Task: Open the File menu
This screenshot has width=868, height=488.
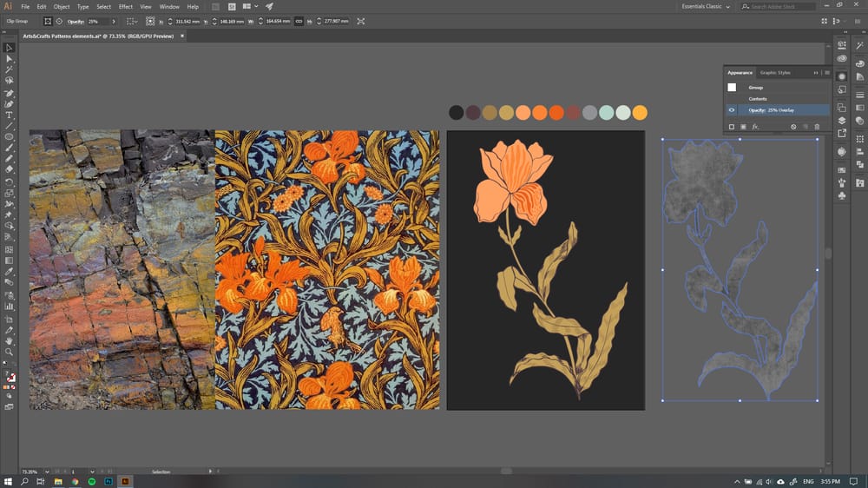Action: pyautogui.click(x=25, y=7)
